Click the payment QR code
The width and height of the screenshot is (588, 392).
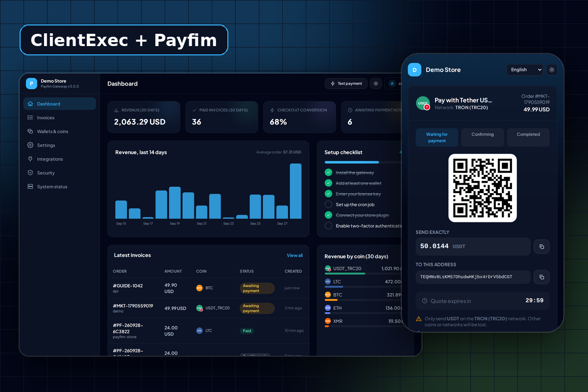483,188
